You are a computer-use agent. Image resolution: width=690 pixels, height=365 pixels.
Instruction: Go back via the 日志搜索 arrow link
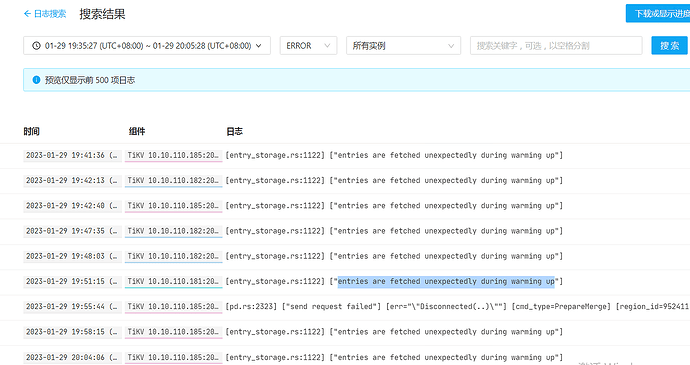[x=45, y=14]
